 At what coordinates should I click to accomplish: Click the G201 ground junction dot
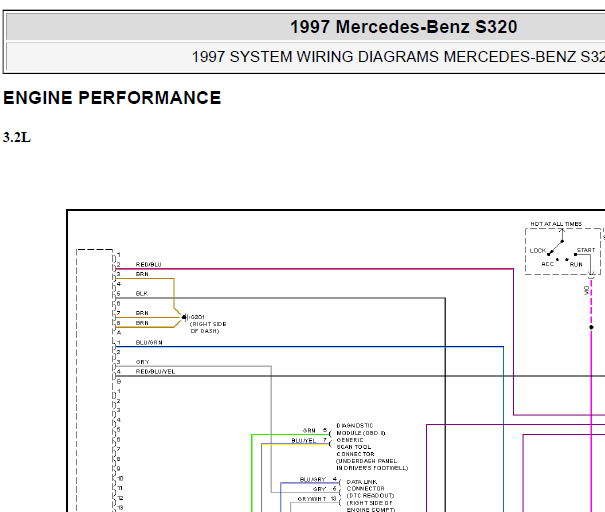point(184,317)
